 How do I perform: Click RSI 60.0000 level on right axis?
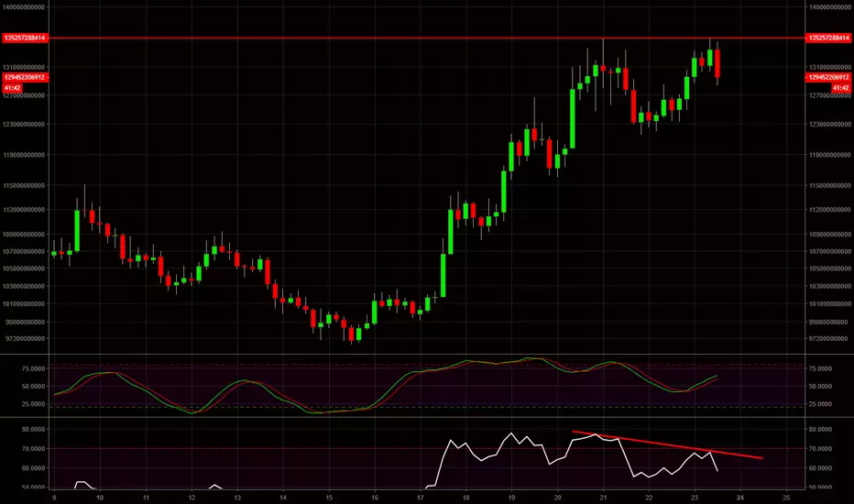820,468
